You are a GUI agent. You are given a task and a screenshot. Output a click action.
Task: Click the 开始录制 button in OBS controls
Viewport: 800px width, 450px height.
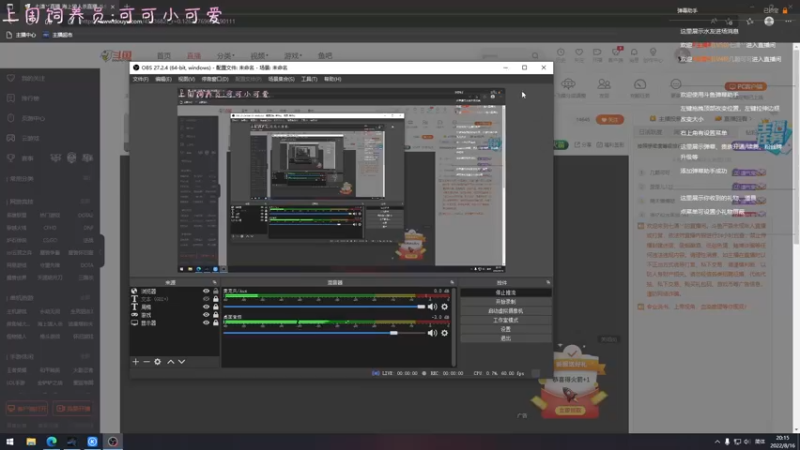[506, 302]
